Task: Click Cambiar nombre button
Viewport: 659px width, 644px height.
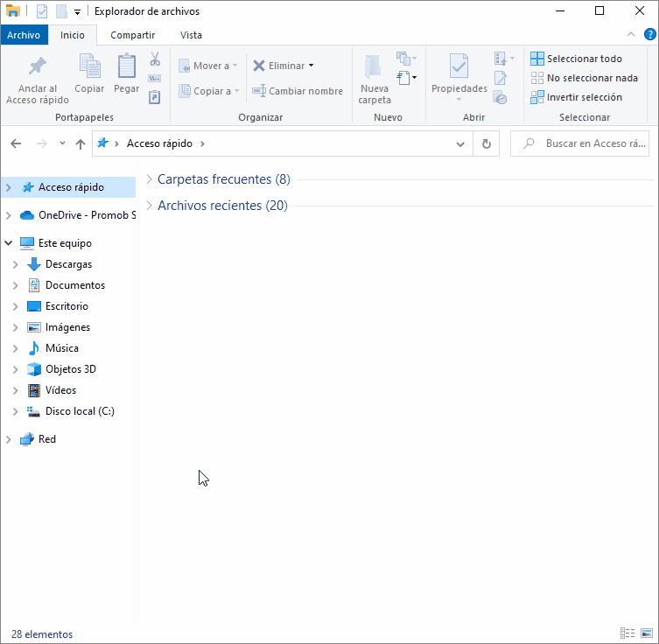Action: click(x=298, y=91)
